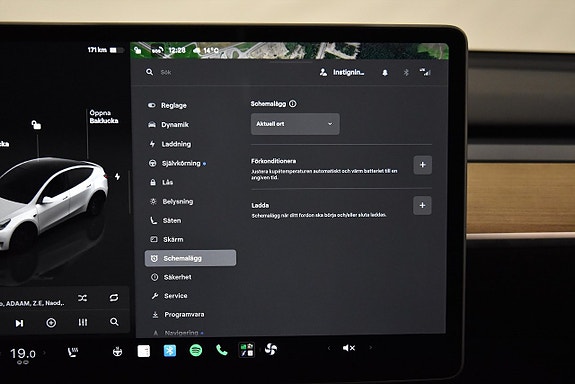Increase volume with right arrow

371,348
